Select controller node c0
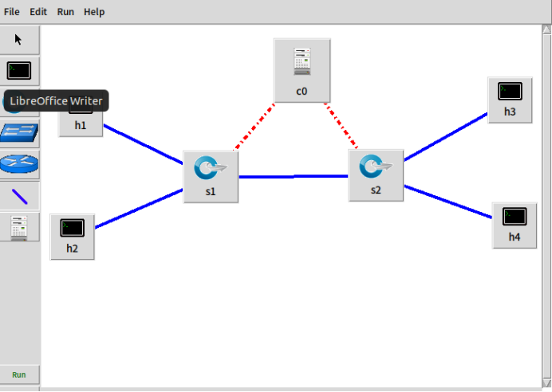Screen dimensions: 552x392 click(x=302, y=70)
